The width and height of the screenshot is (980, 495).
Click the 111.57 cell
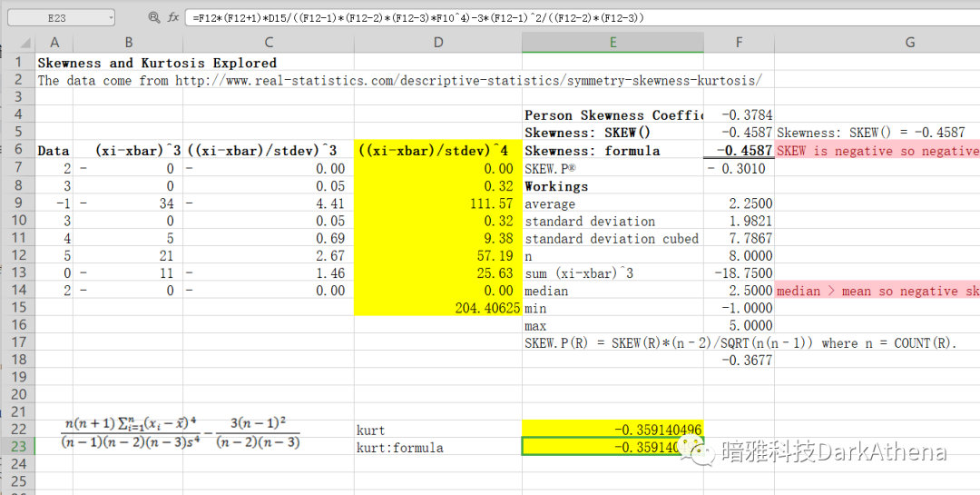point(491,203)
